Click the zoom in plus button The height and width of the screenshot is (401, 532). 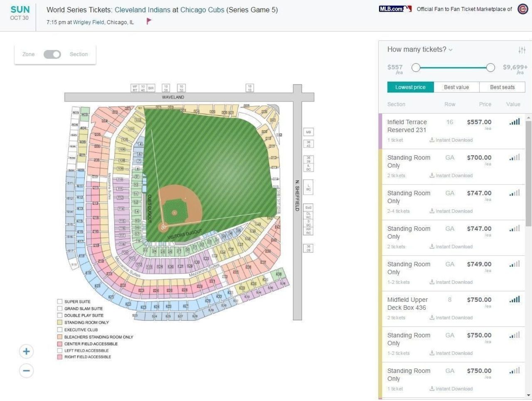26,352
